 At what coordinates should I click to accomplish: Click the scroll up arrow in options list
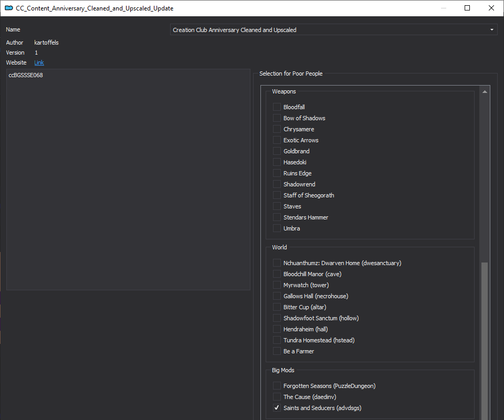[x=485, y=92]
